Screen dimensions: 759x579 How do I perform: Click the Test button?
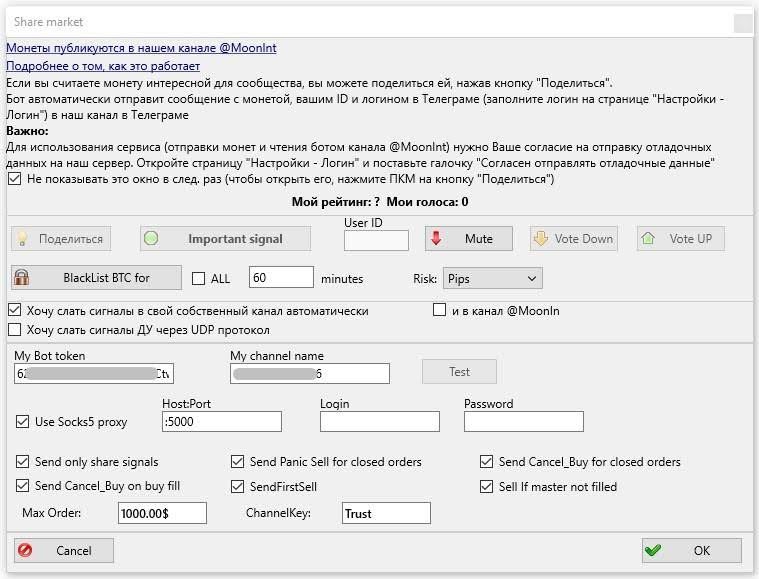click(459, 372)
